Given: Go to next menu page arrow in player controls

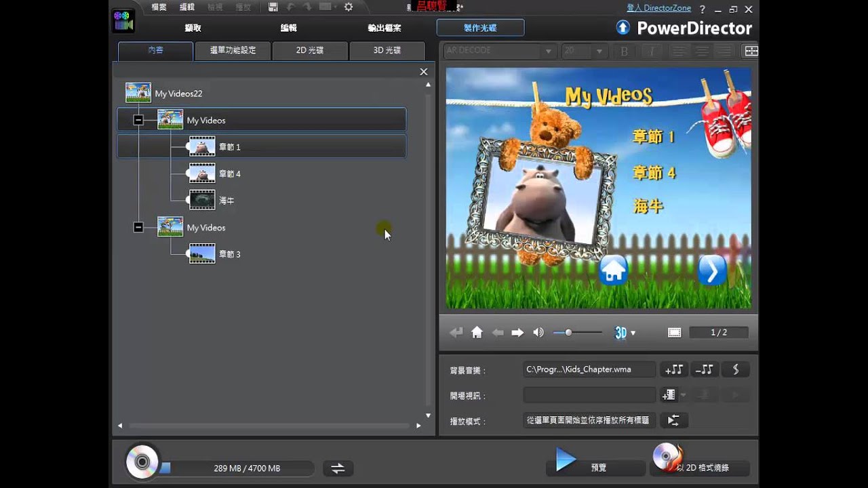Looking at the screenshot, I should click(x=517, y=332).
